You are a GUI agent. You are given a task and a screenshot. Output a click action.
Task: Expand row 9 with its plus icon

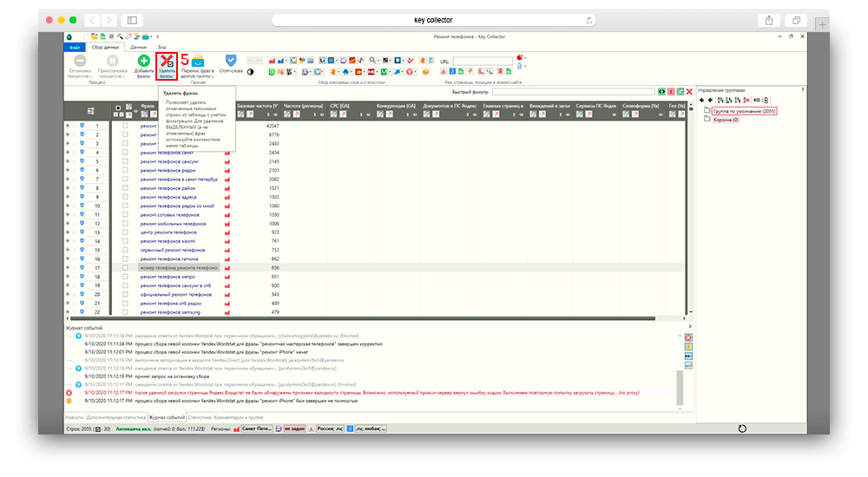pyautogui.click(x=68, y=197)
